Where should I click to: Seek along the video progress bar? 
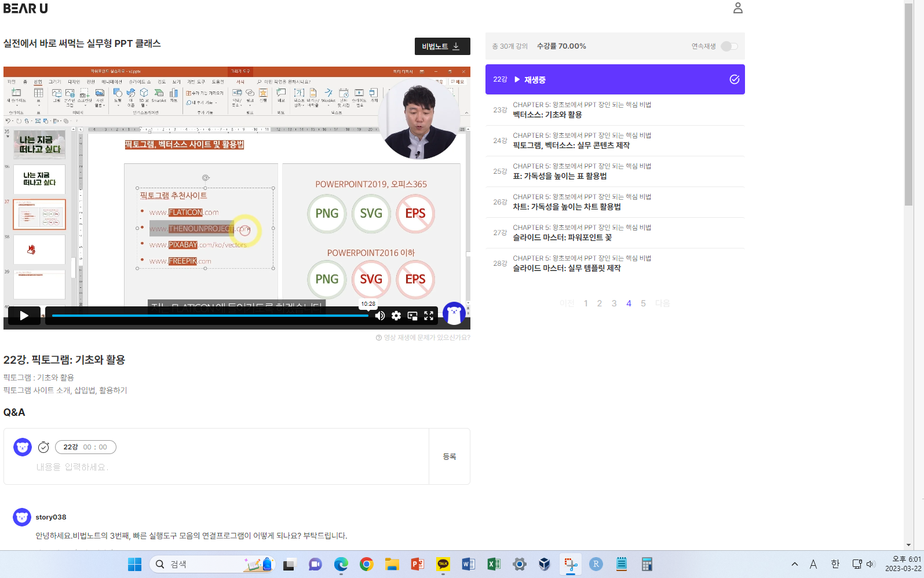[210, 316]
